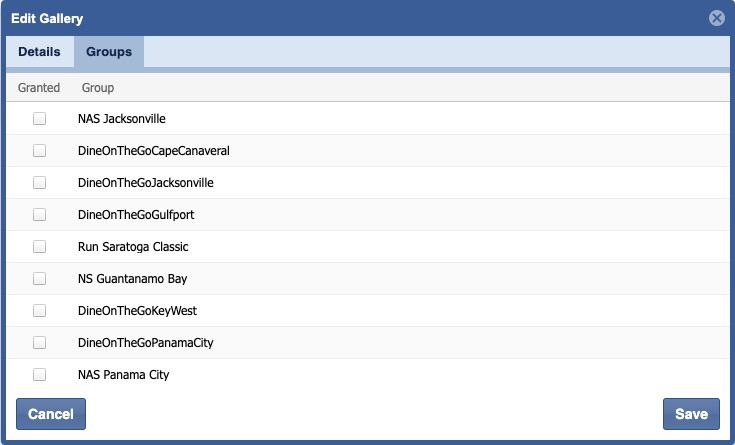735x445 pixels.
Task: Tick the DineOnTheGoGulfport checkbox
Action: (40, 215)
